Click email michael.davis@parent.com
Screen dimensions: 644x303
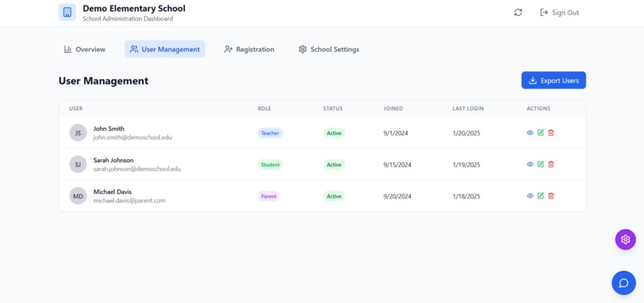pyautogui.click(x=129, y=201)
